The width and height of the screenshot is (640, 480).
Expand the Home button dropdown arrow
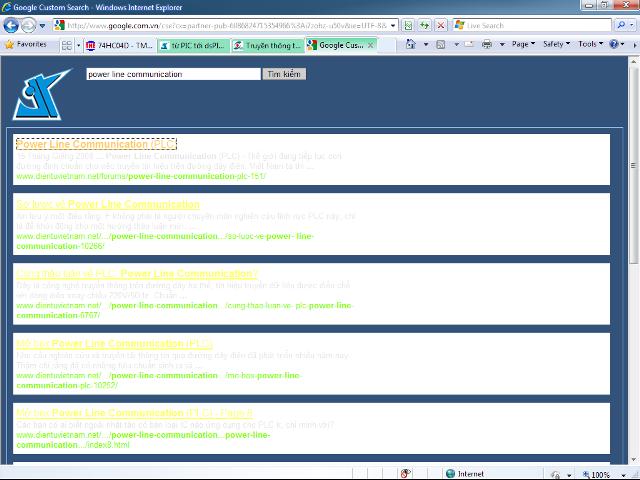pos(426,44)
